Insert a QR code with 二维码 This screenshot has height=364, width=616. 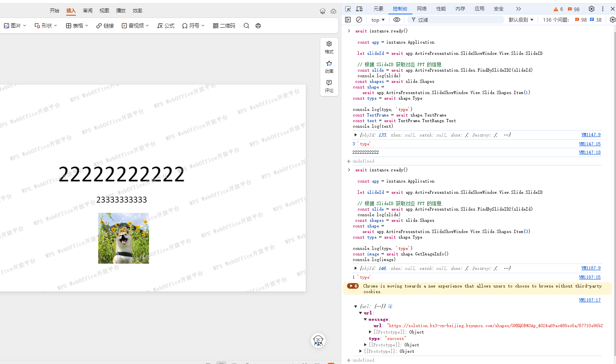pyautogui.click(x=224, y=26)
